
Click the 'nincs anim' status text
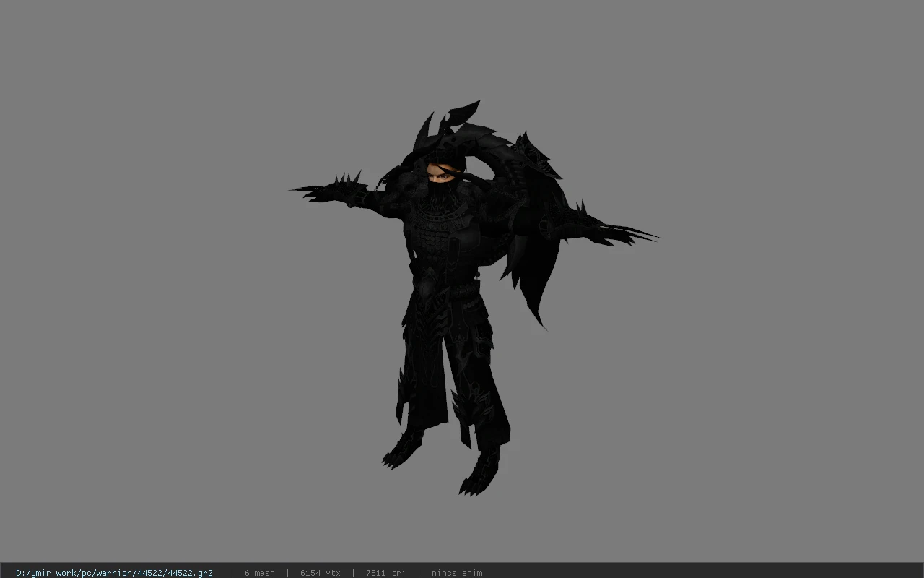pos(457,573)
